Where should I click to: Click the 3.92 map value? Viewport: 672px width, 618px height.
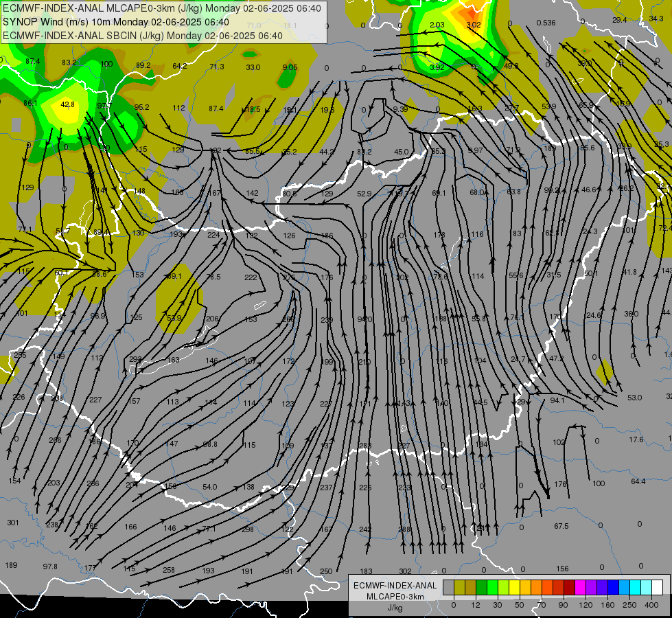point(437,67)
